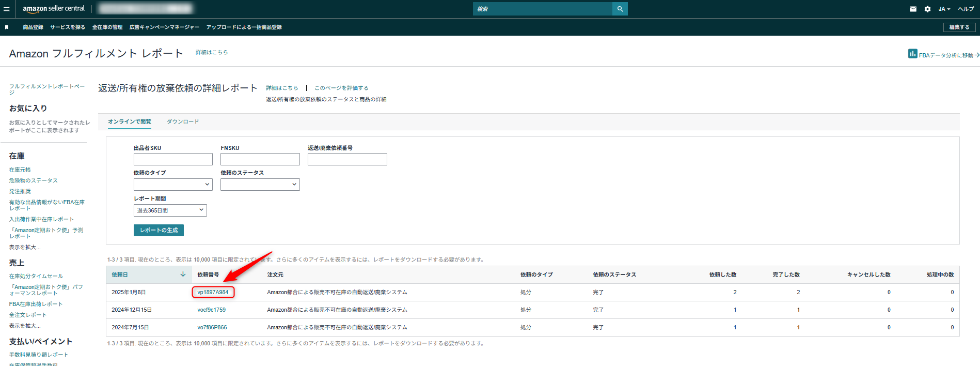980x366 pixels.
Task: Click the レポートの生成 button
Action: (x=159, y=230)
